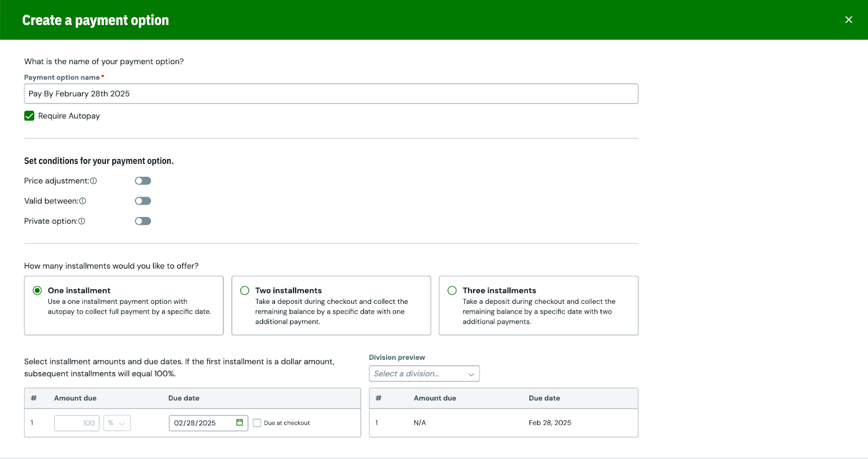Pick the Three installments radio option
The height and width of the screenshot is (459, 868).
pyautogui.click(x=452, y=291)
